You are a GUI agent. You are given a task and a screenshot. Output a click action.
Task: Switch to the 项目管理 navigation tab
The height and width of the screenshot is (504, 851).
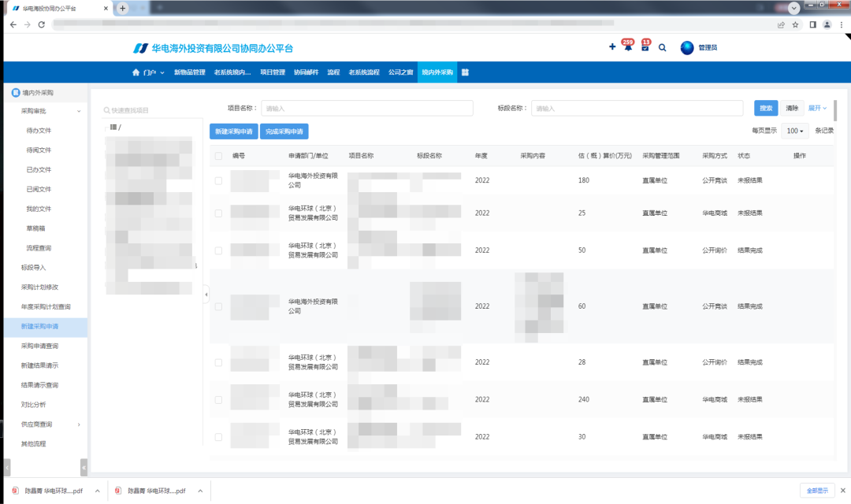point(273,72)
